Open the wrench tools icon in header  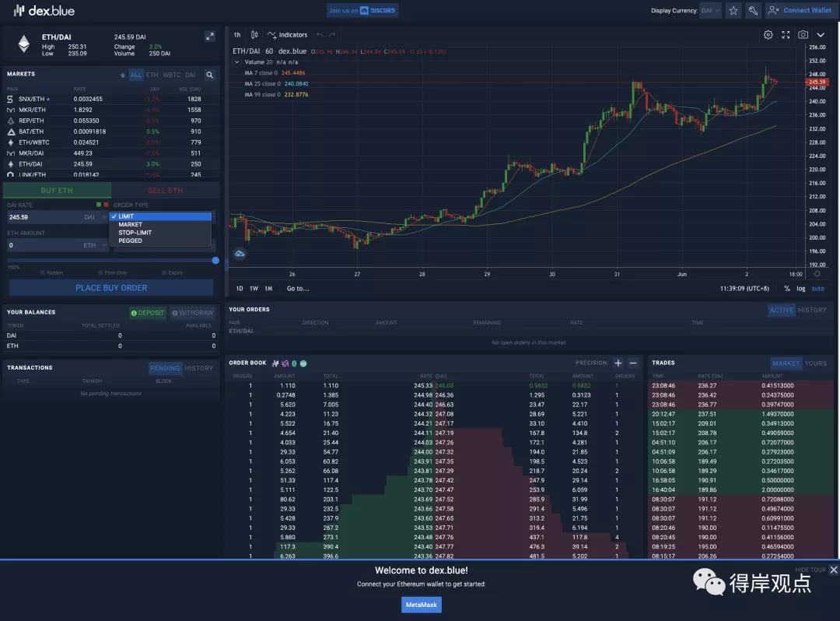[753, 10]
